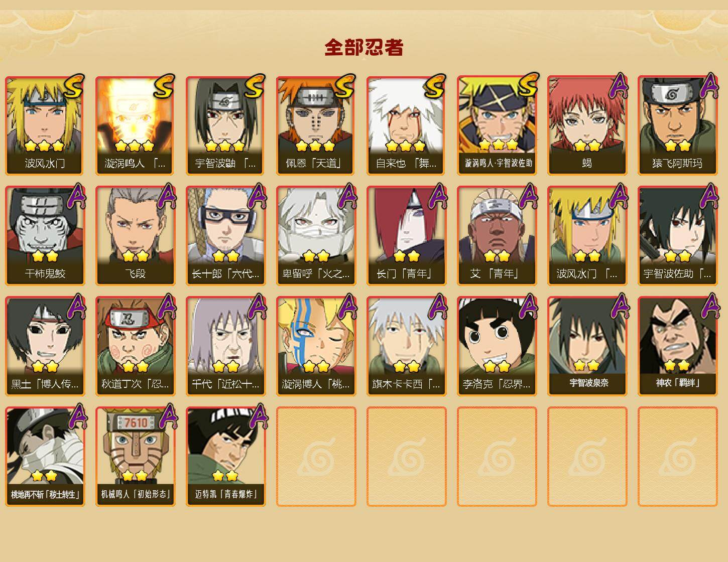728x562 pixels.
Task: Pick the 长门「青年」 card
Action: (x=406, y=236)
